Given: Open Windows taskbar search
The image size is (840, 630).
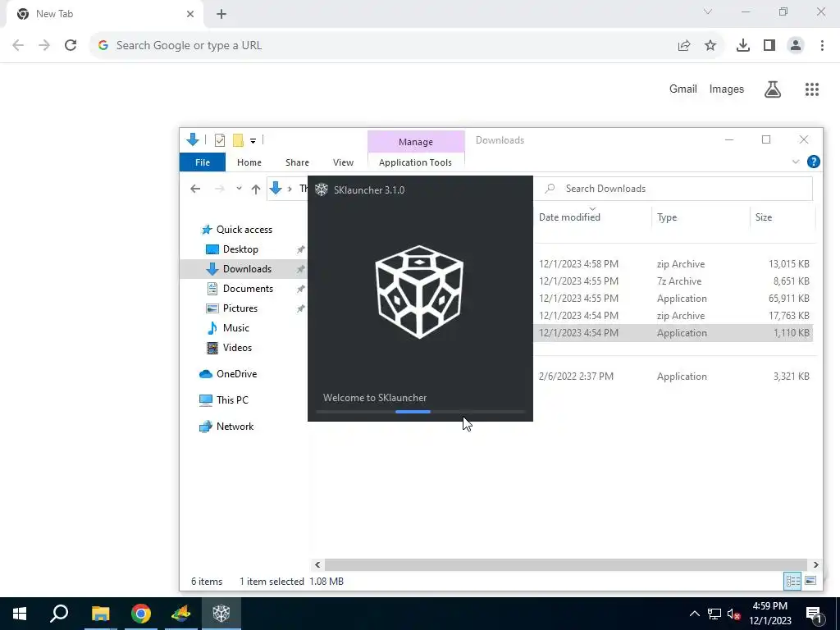Looking at the screenshot, I should pos(59,614).
